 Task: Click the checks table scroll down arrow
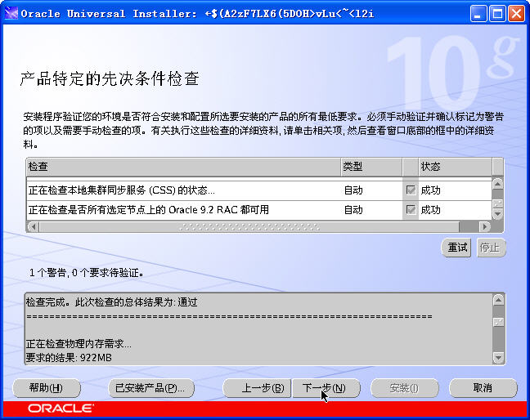(x=497, y=214)
